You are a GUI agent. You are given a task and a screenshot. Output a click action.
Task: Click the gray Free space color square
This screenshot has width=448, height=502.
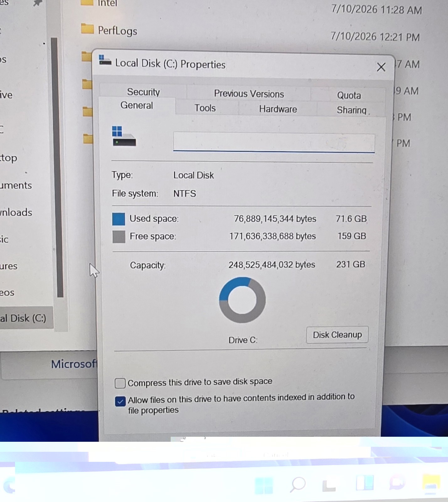119,237
